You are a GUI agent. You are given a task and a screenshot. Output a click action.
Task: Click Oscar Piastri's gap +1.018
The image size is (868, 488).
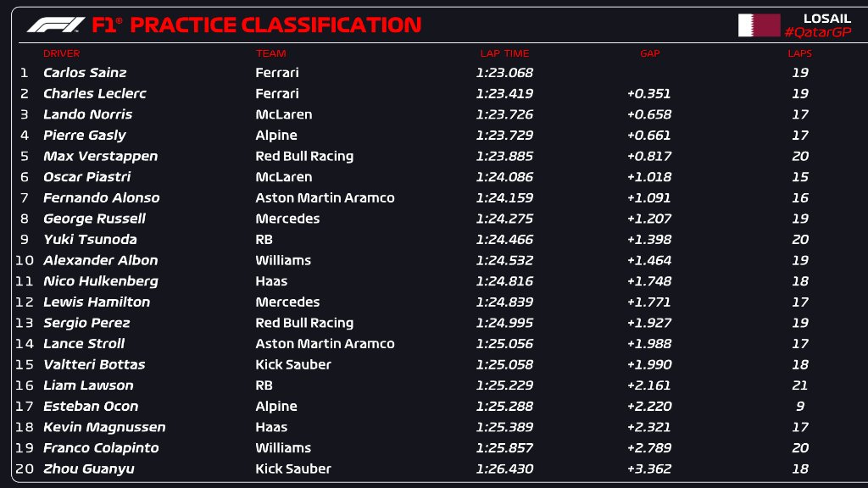649,177
